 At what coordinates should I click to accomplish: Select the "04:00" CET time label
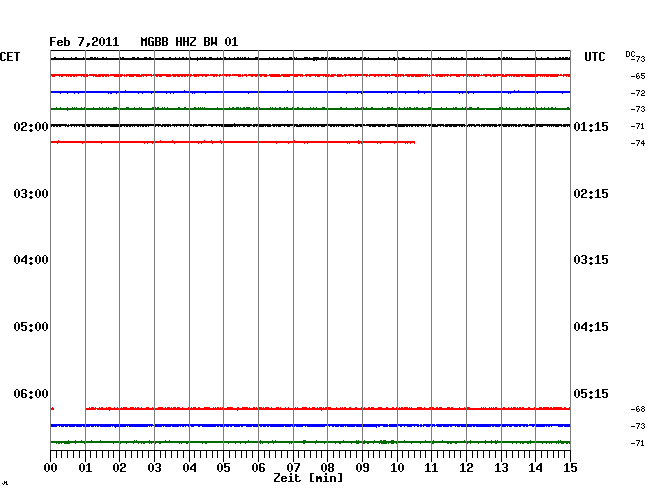tap(31, 260)
